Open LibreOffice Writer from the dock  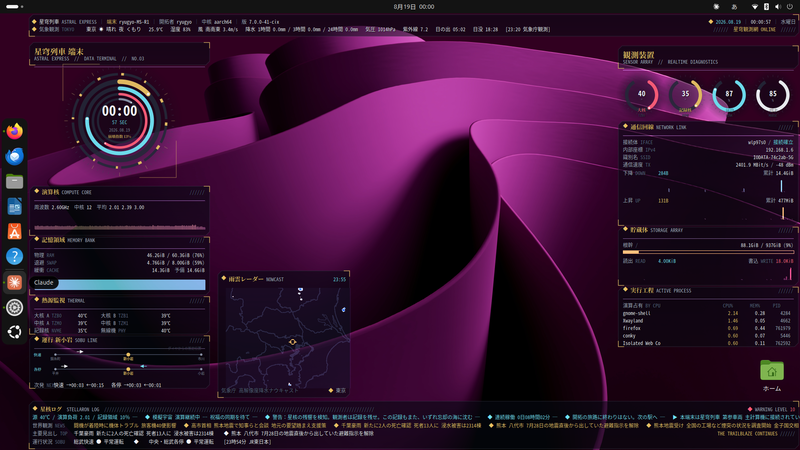14,206
